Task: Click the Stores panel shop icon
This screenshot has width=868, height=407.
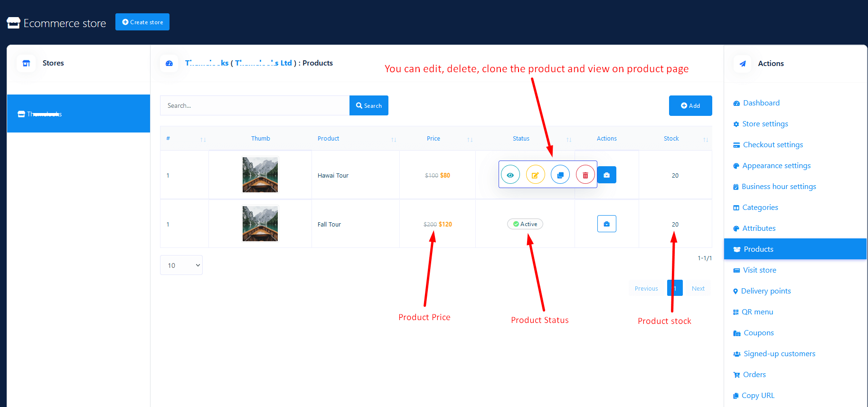Action: point(26,63)
